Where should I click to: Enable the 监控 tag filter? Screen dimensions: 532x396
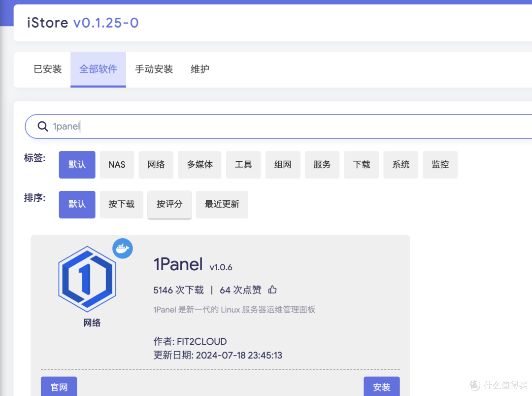(x=440, y=164)
